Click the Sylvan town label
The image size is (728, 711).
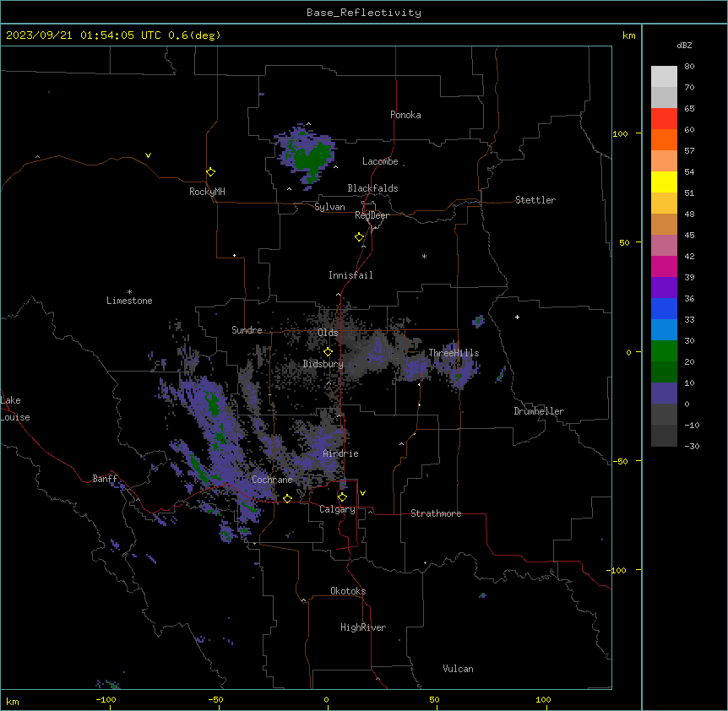pos(329,207)
